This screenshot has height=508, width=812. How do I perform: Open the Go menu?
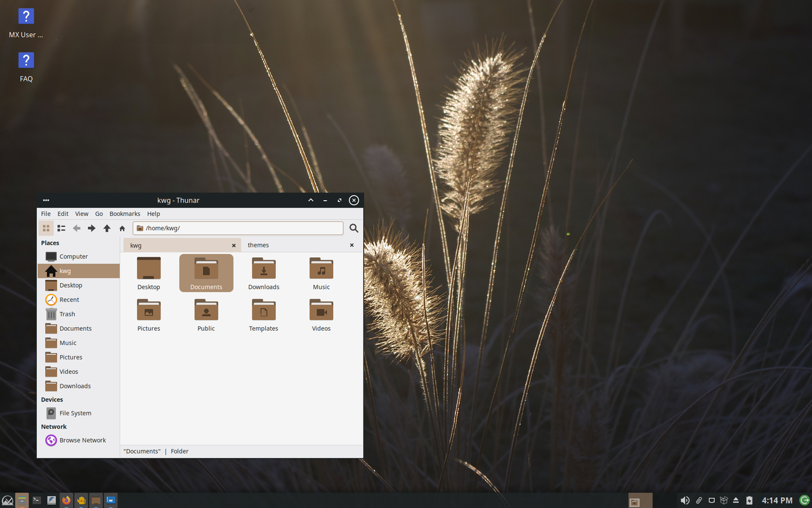99,213
